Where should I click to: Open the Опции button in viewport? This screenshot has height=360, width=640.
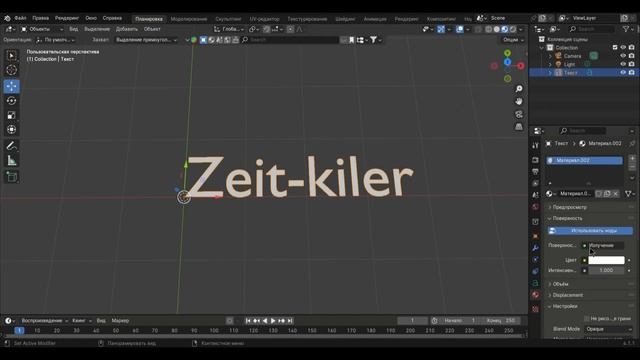tap(513, 40)
